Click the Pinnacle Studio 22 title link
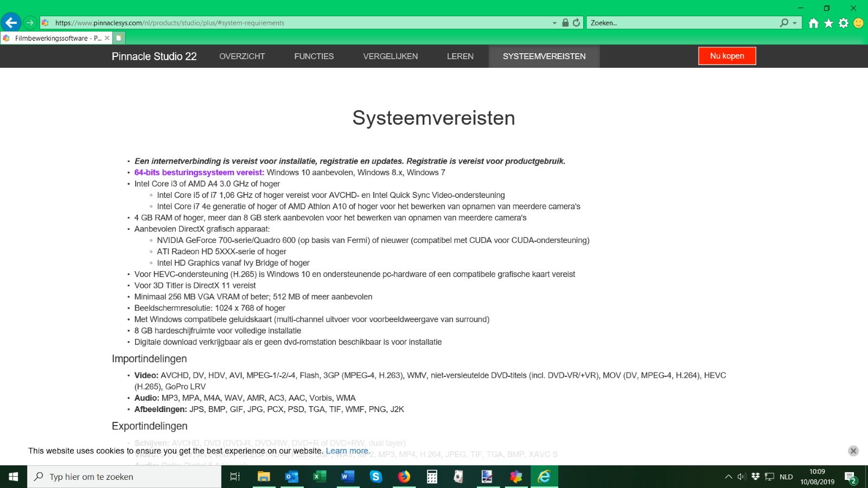This screenshot has width=868, height=488. pyautogui.click(x=154, y=56)
